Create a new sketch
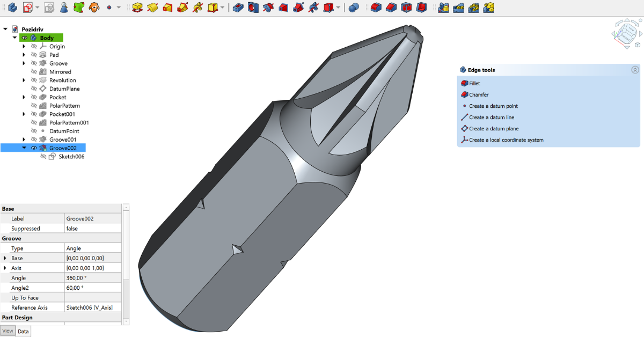This screenshot has height=337, width=644. (28, 8)
